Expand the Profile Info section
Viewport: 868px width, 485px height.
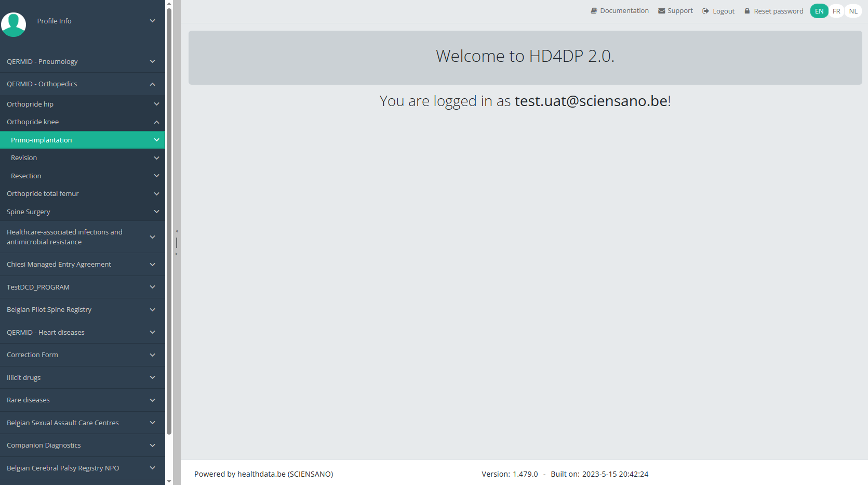tap(152, 21)
